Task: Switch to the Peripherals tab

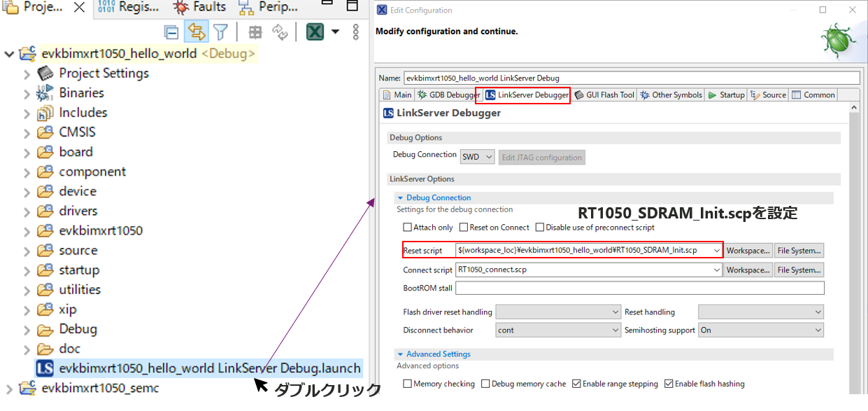Action: point(268,7)
